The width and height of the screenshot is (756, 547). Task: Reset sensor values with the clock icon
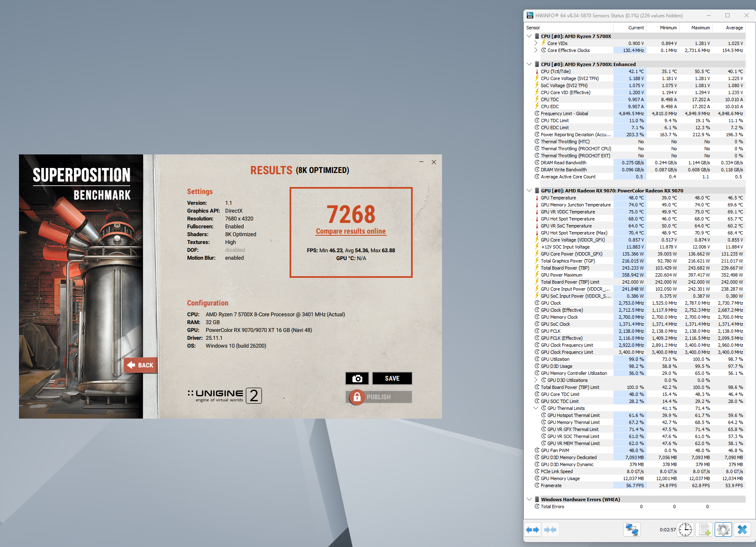pos(685,530)
